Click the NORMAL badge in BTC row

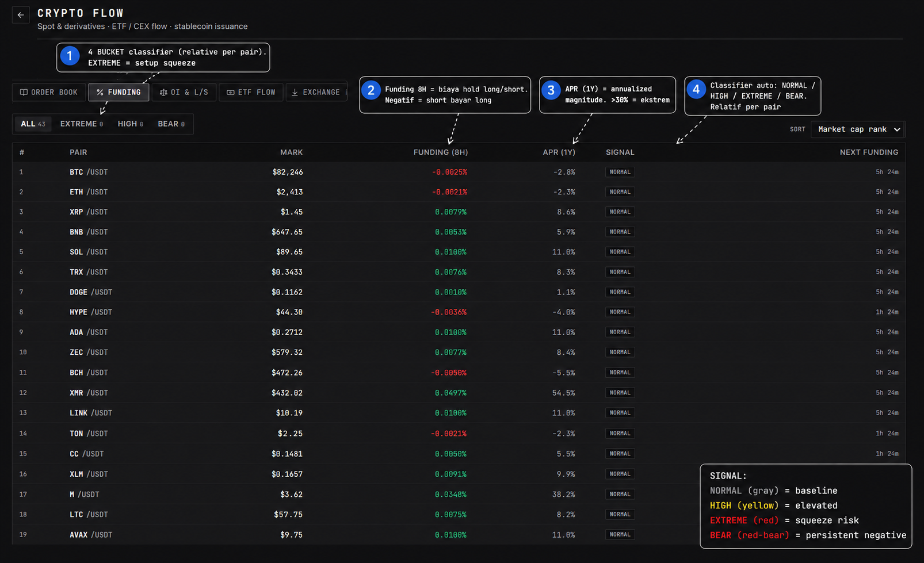[x=620, y=172]
